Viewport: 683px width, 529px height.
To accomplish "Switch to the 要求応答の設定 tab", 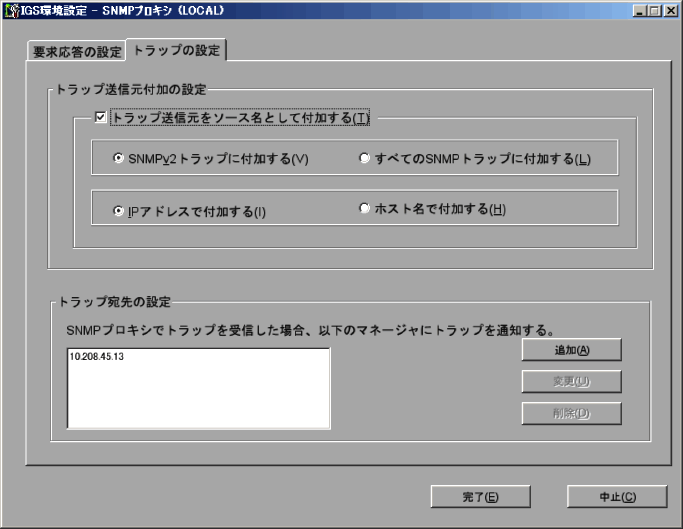I will 77,52.
